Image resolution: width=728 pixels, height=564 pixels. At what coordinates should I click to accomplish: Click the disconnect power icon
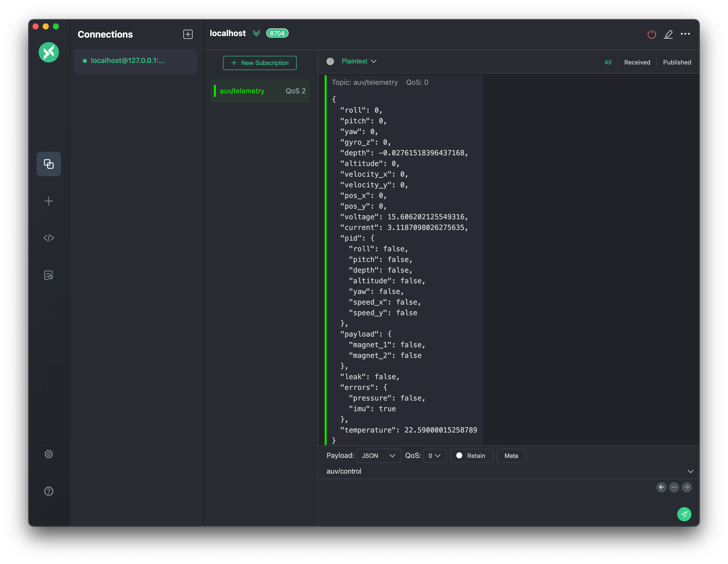(651, 34)
